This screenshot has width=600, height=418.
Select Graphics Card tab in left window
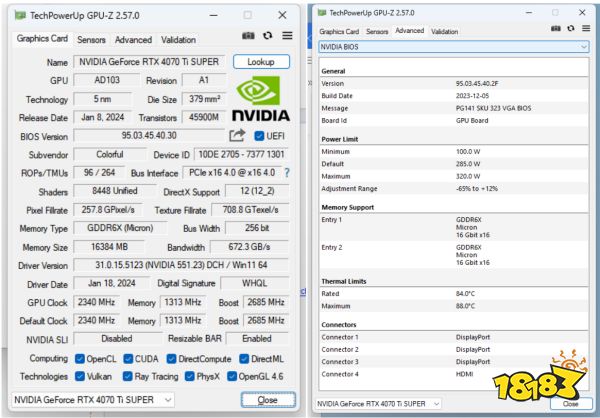(42, 39)
